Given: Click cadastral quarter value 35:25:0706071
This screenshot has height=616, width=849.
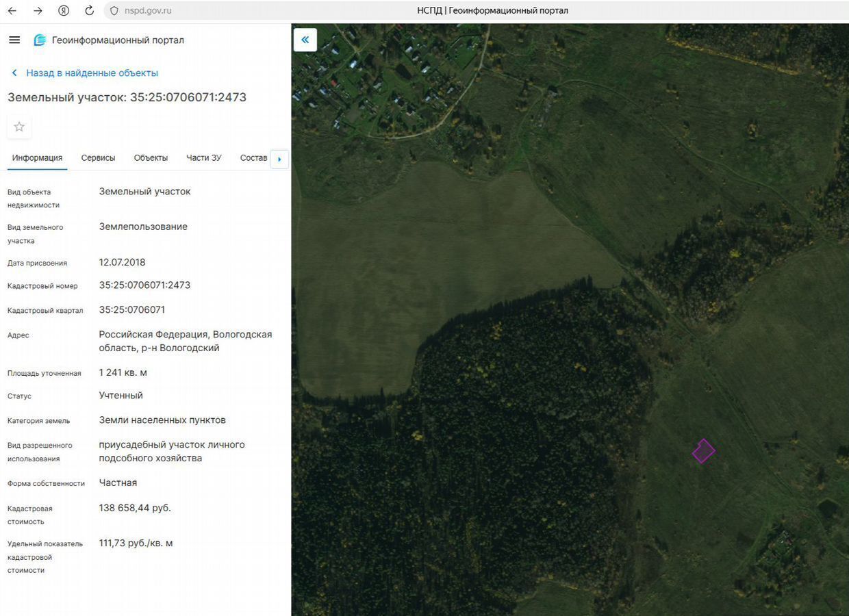Looking at the screenshot, I should 131,309.
